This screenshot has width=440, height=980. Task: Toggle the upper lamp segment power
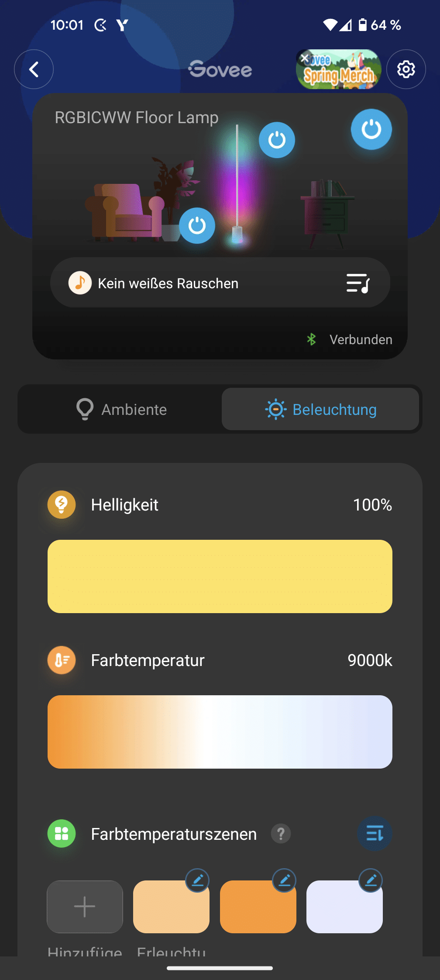coord(277,140)
